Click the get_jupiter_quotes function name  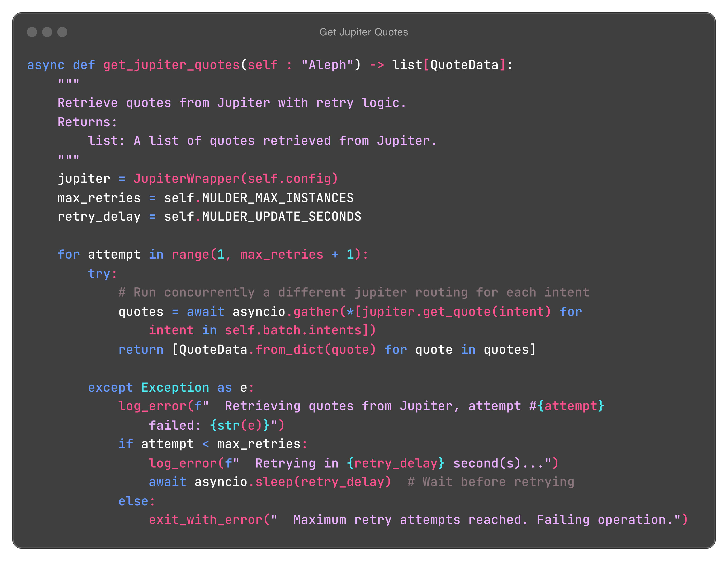(x=171, y=65)
